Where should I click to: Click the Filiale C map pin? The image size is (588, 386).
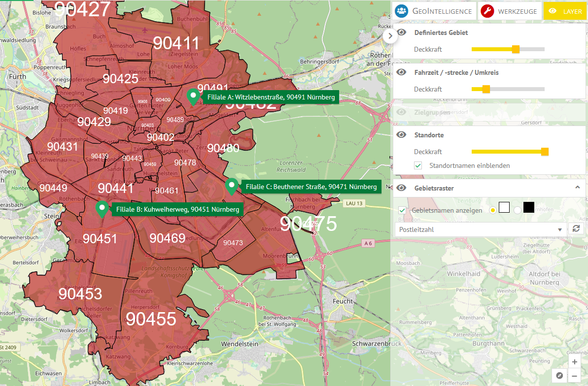coord(232,187)
